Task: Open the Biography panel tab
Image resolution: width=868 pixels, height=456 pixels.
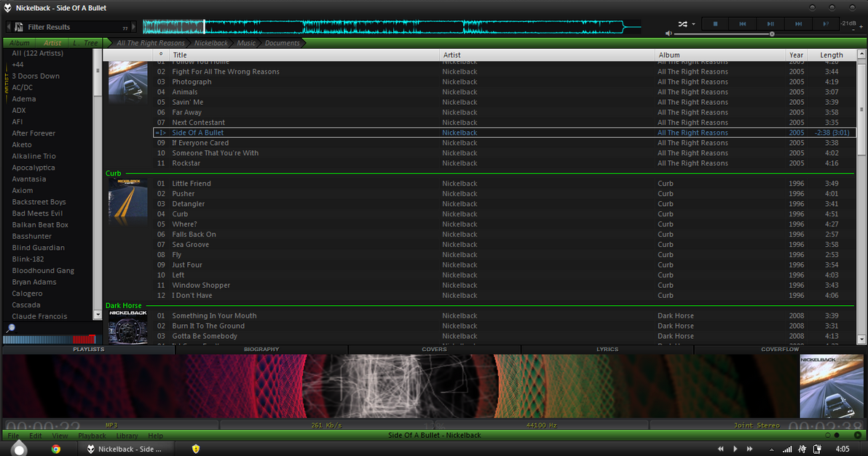Action: click(261, 349)
